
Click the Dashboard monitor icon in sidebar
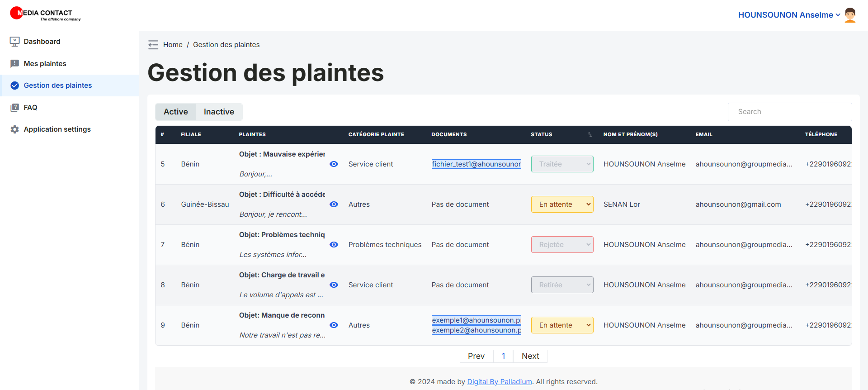click(x=14, y=42)
